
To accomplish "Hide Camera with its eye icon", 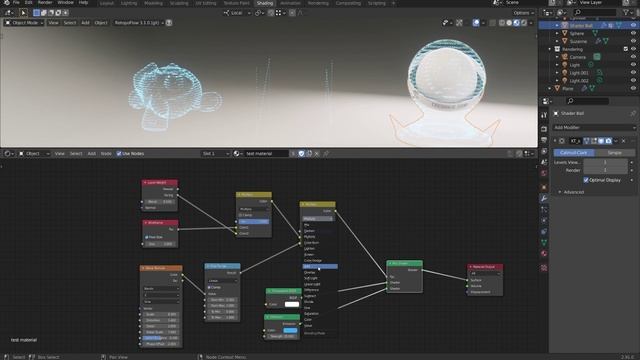I will [x=633, y=57].
